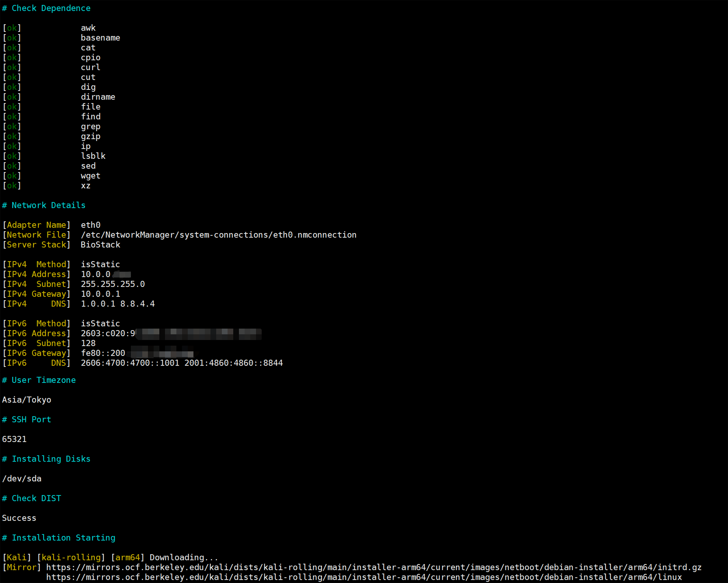Click the '# Installation Starting' heading

(x=59, y=538)
